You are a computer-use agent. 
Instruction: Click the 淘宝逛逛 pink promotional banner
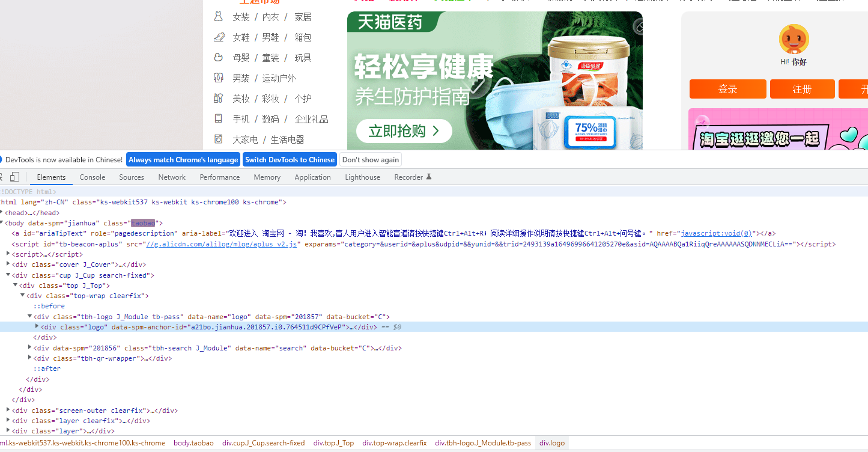(778, 129)
